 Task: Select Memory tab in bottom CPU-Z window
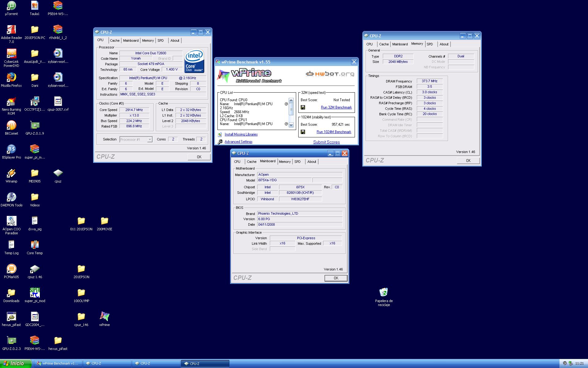pos(285,162)
